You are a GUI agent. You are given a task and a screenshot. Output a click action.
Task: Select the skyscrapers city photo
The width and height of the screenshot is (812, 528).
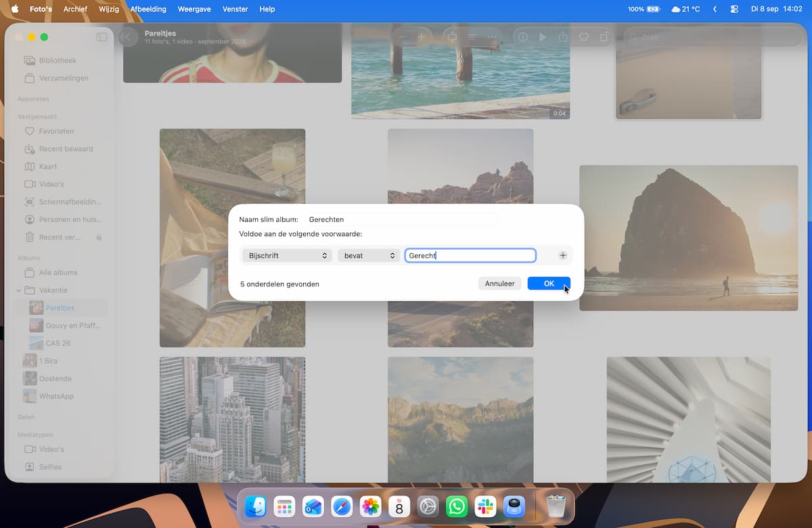(x=232, y=420)
